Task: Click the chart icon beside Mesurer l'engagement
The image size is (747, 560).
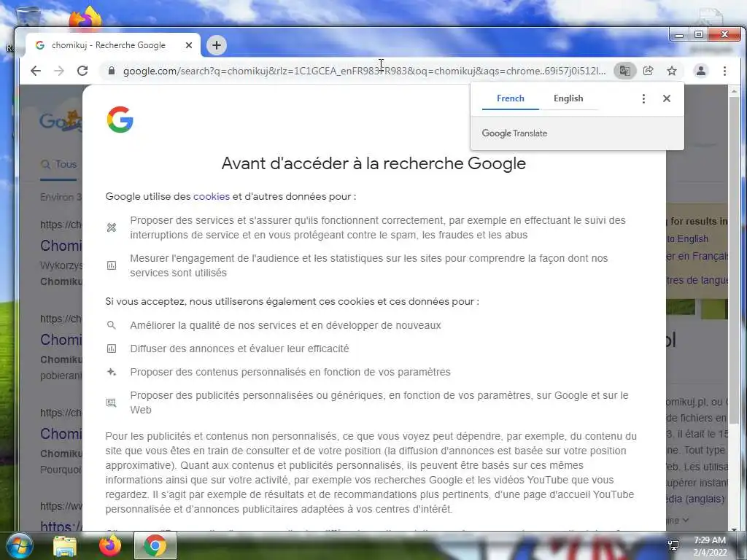Action: coord(112,265)
